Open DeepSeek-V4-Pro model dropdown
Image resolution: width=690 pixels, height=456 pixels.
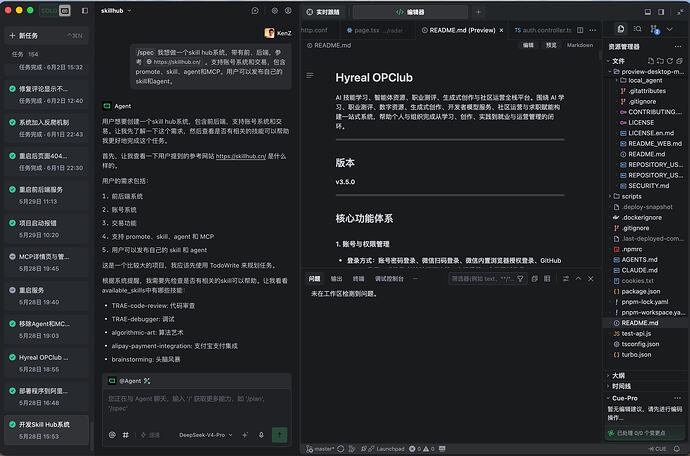point(206,435)
